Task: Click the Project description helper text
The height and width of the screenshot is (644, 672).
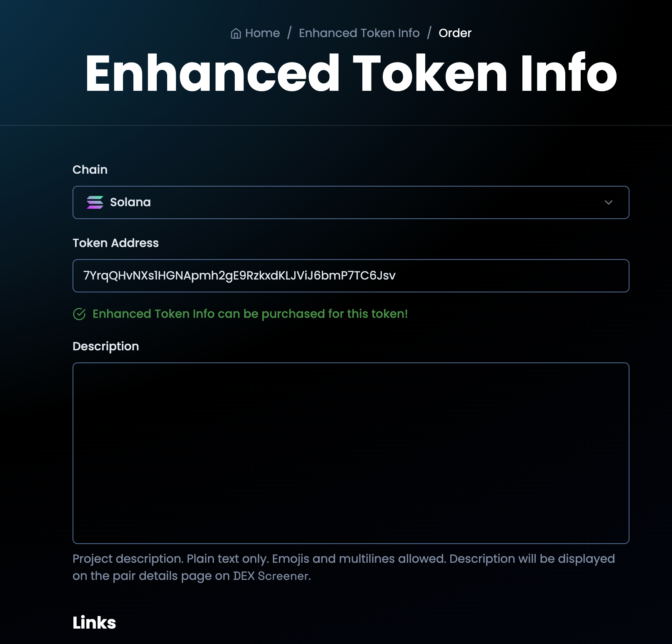Action: point(344,567)
